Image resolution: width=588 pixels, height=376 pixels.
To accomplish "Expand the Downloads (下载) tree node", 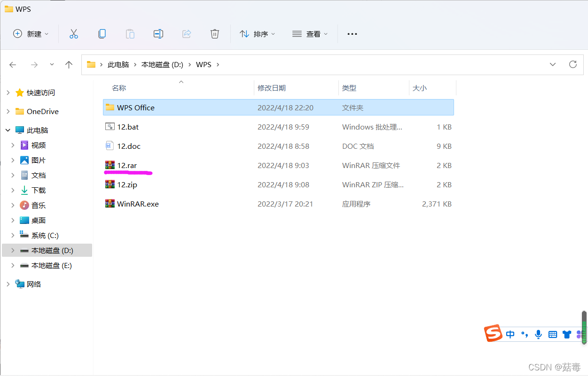I will click(13, 191).
